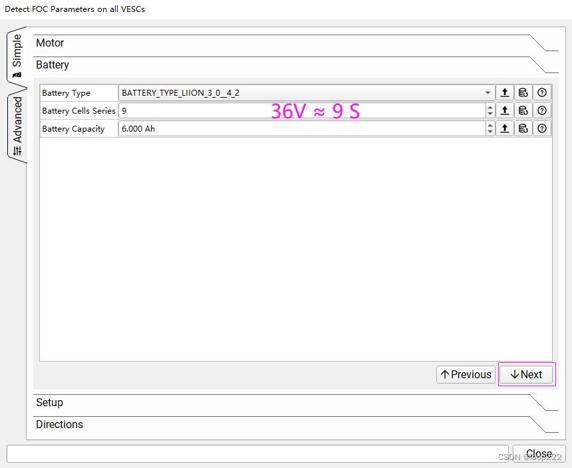Switch to the Advanced tab
This screenshot has width=572, height=468.
[x=17, y=125]
